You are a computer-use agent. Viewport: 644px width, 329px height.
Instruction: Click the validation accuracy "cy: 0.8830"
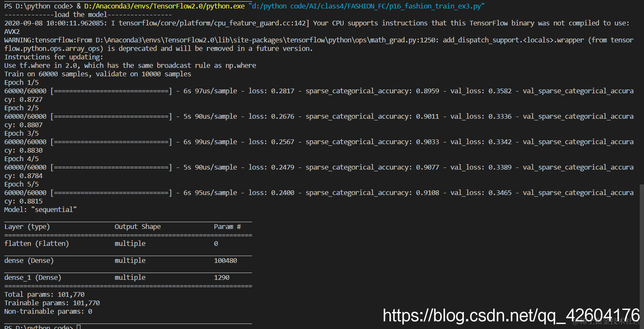23,150
